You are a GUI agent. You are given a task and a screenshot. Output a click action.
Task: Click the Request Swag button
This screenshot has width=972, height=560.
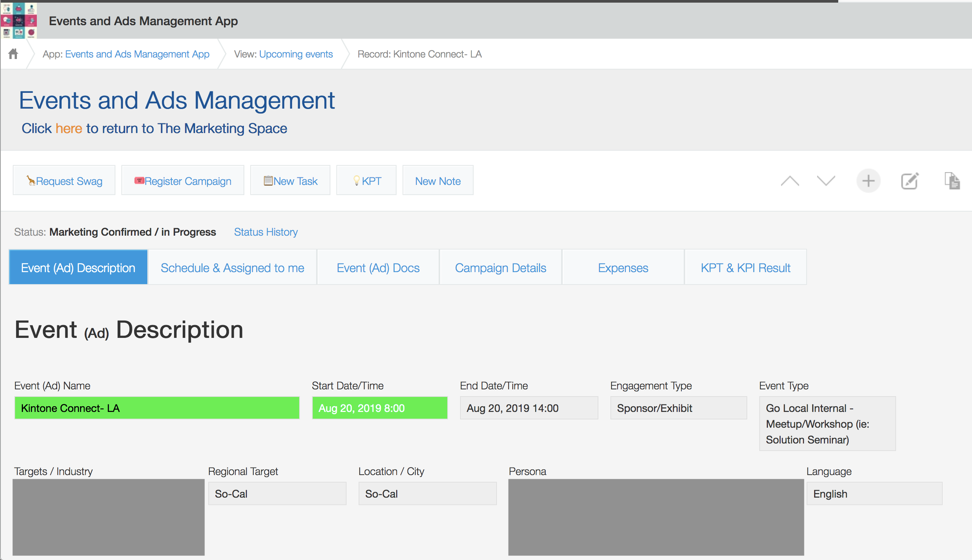pos(64,181)
